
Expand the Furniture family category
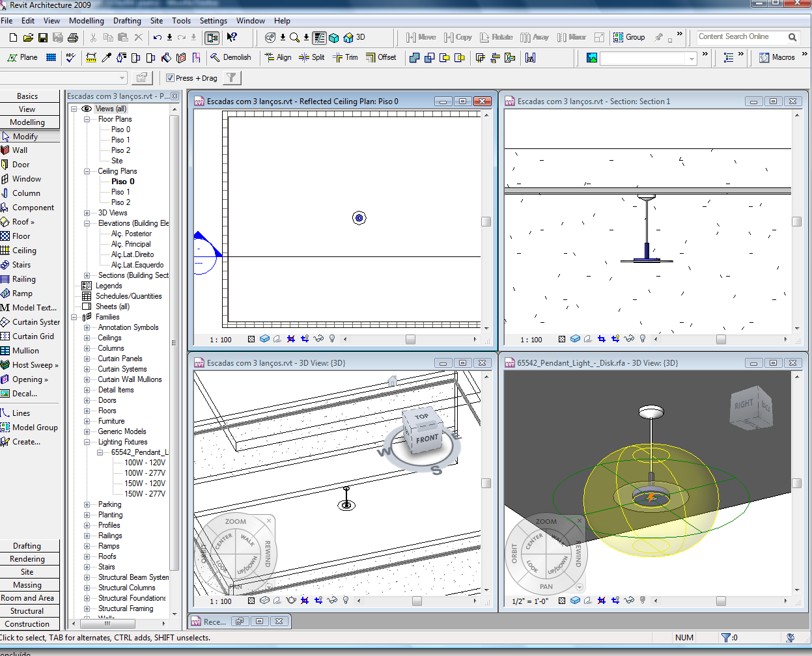point(87,421)
